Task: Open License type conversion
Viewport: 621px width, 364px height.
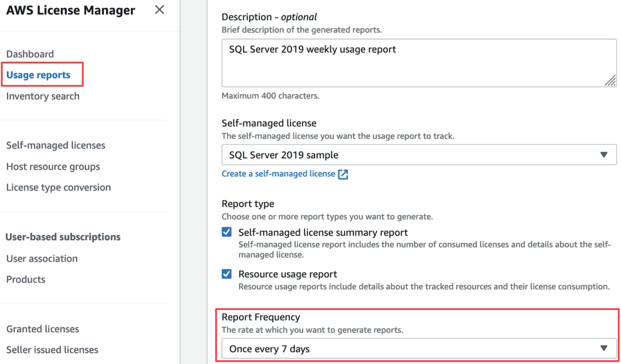Action: (58, 187)
